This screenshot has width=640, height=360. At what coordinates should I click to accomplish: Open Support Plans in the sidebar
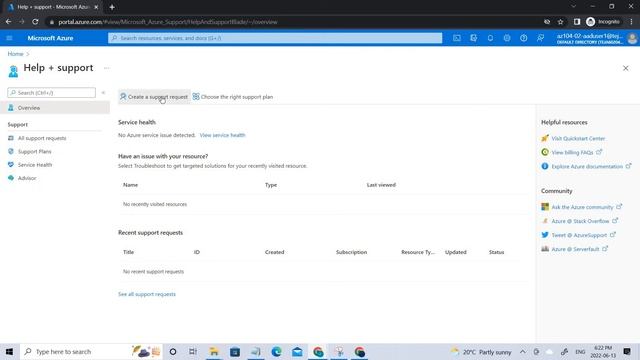point(34,151)
